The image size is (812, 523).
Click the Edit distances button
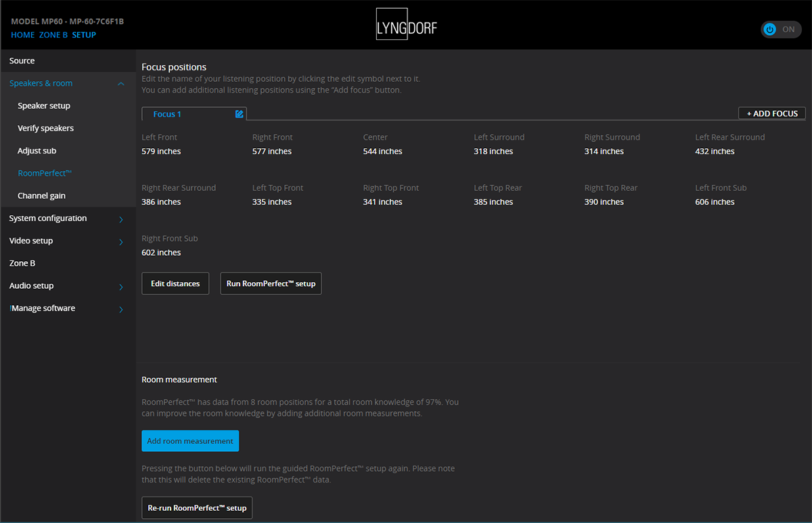[x=175, y=283]
